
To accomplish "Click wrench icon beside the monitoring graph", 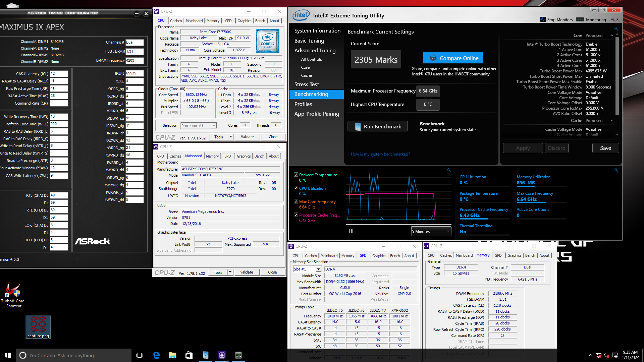I will (x=449, y=170).
